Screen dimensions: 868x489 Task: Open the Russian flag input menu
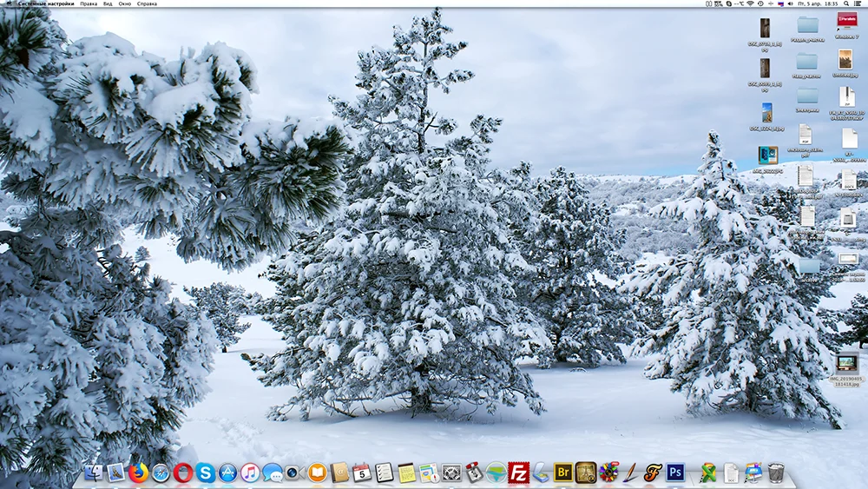780,3
